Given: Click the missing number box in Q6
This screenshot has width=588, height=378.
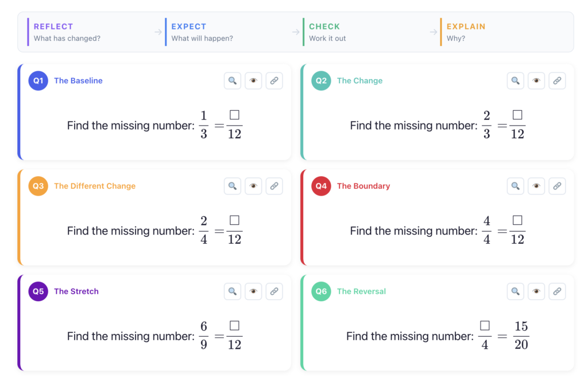Looking at the screenshot, I should (485, 326).
